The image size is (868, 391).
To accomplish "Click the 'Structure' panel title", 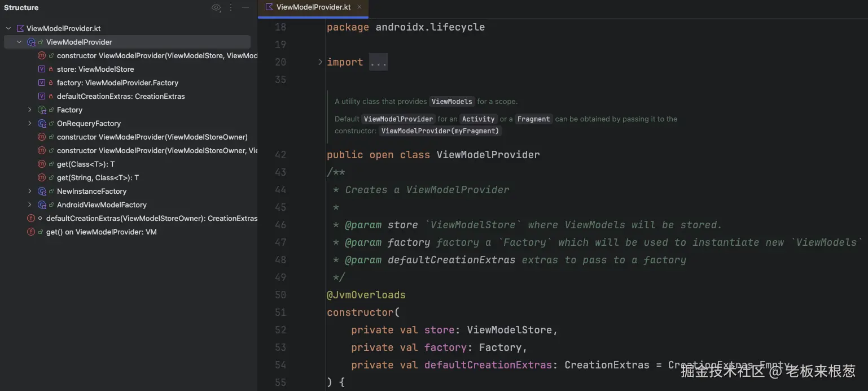I will click(x=21, y=8).
